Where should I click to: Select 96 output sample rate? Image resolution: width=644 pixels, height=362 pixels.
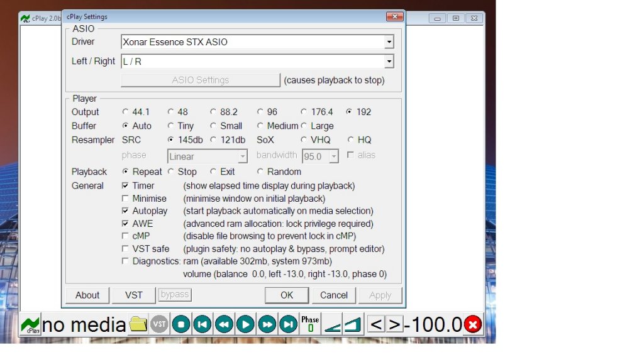(267, 112)
